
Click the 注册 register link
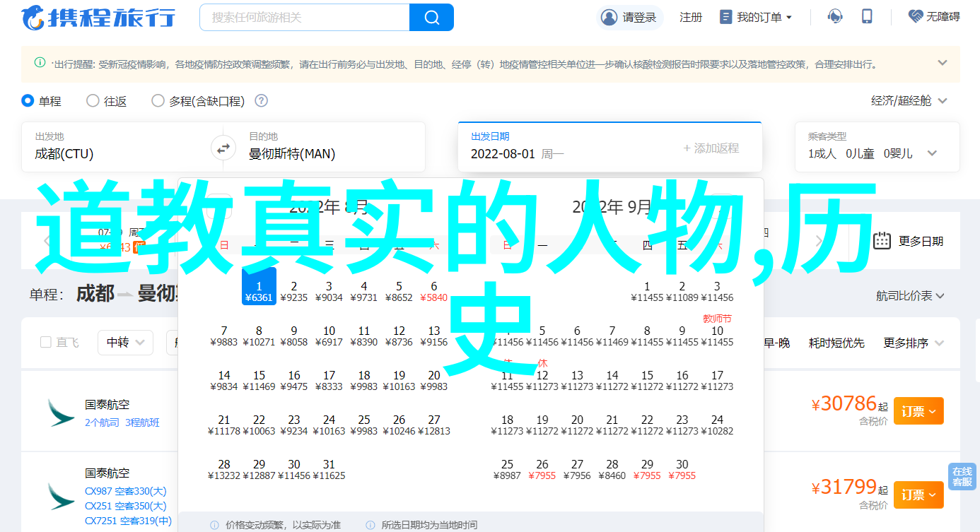[690, 17]
